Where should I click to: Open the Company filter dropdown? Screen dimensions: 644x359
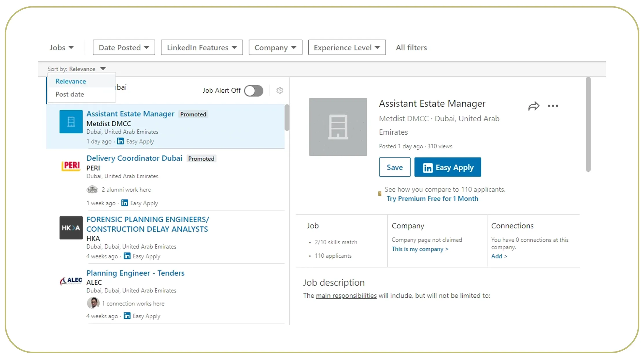[275, 47]
